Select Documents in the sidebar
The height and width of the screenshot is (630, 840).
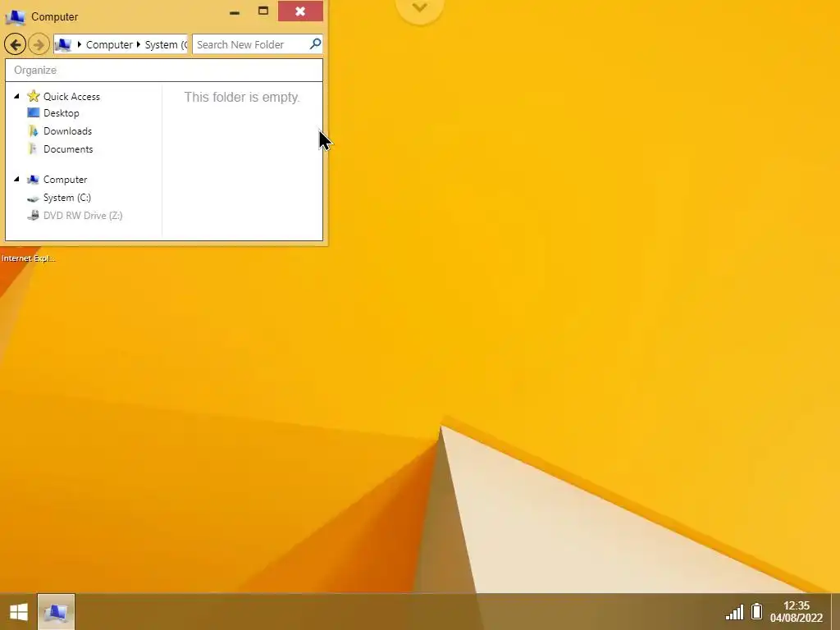[x=68, y=149]
